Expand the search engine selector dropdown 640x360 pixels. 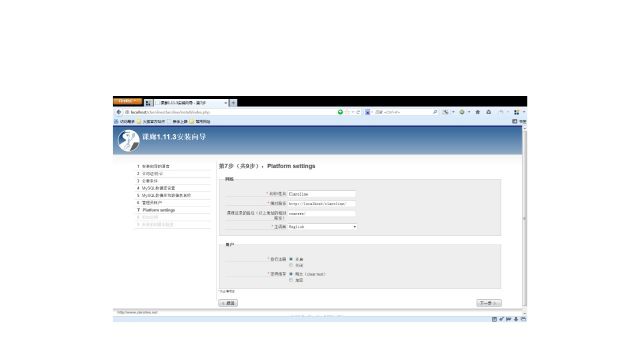368,112
